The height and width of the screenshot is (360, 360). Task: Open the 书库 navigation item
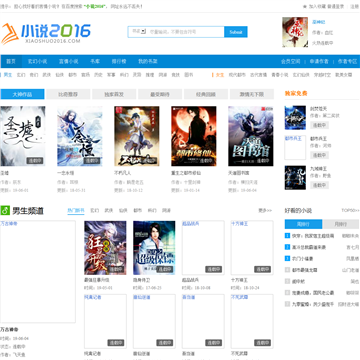click(x=95, y=61)
